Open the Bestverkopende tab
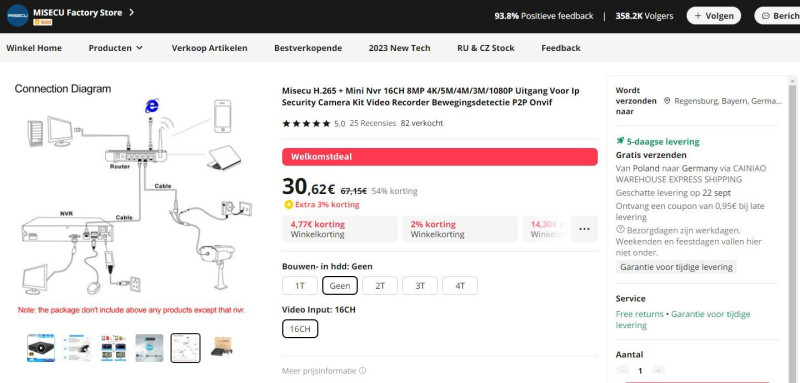Image resolution: width=800 pixels, height=383 pixels. (308, 48)
